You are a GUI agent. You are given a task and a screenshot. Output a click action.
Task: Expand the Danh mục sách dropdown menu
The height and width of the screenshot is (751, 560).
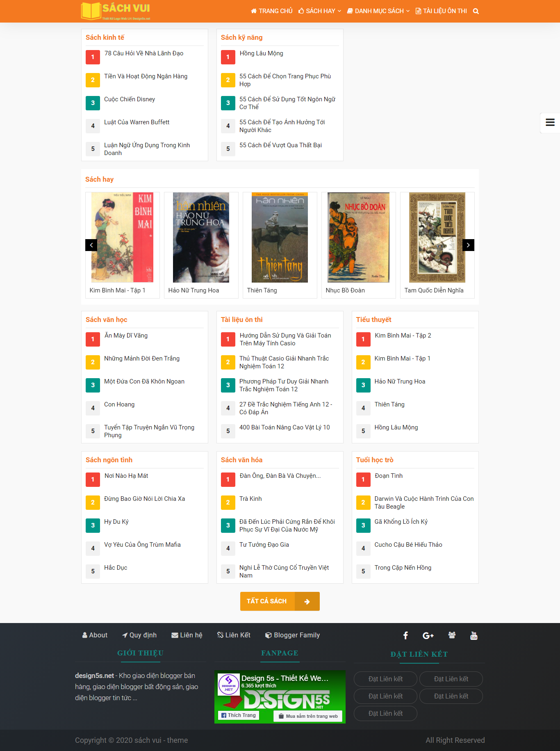pos(378,11)
